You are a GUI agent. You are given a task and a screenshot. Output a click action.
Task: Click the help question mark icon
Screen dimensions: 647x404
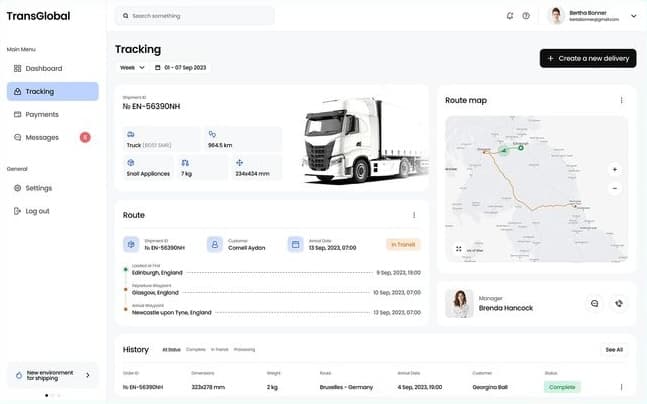pos(526,16)
